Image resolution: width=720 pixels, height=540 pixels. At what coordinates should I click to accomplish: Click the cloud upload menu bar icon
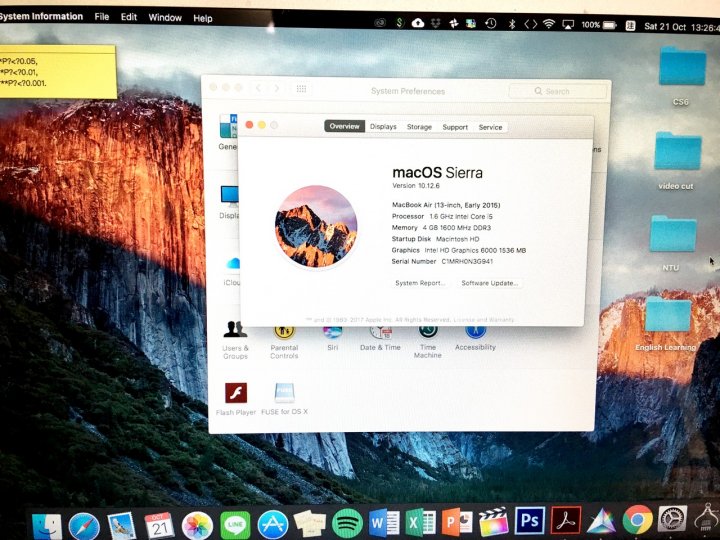point(417,22)
